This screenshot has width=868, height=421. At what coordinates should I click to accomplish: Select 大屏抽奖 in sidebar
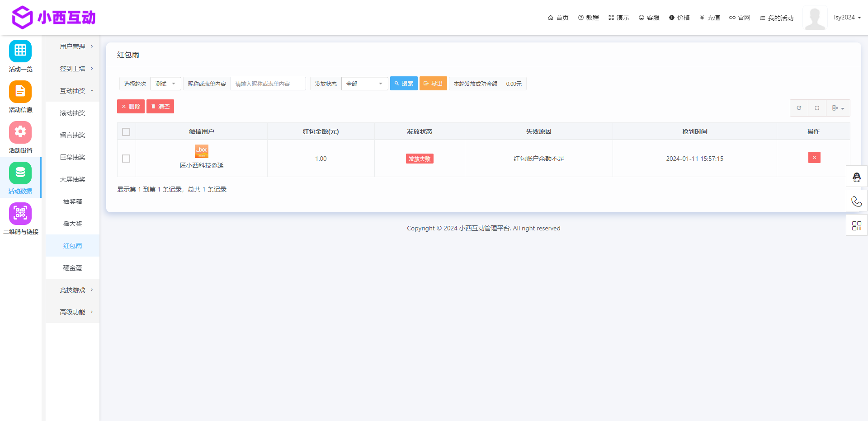point(72,179)
